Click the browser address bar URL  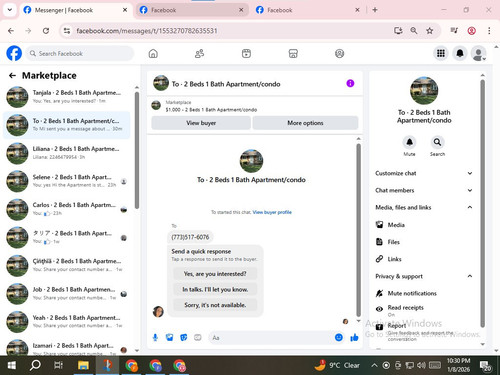click(x=147, y=31)
